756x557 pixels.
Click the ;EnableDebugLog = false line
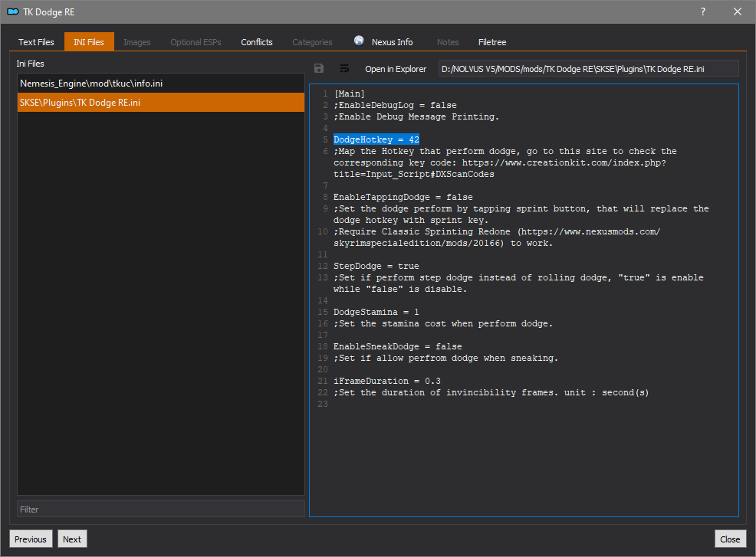tap(395, 105)
